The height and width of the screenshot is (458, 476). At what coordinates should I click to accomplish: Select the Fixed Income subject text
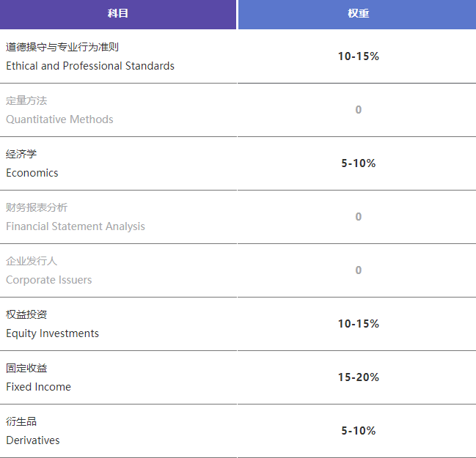pos(38,387)
